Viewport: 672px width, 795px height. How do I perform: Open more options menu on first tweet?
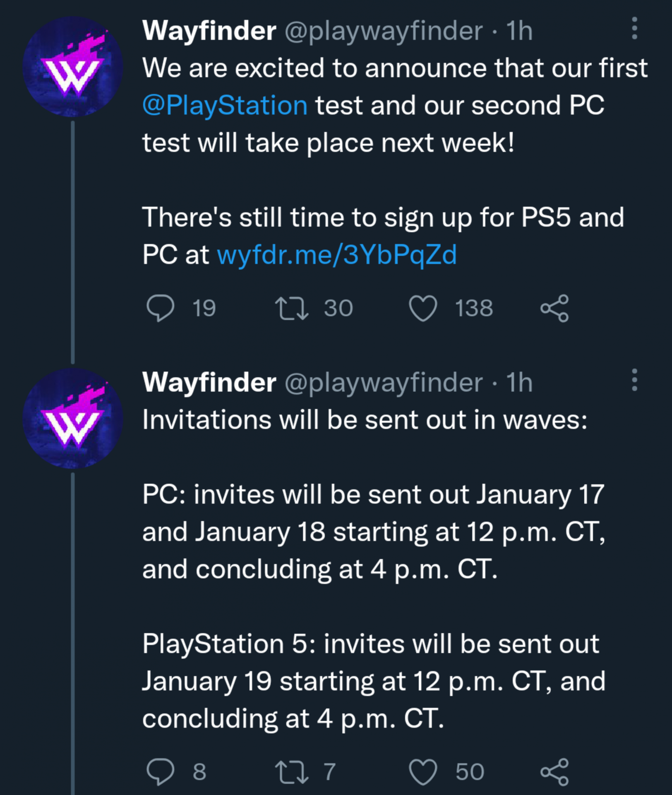tap(634, 28)
